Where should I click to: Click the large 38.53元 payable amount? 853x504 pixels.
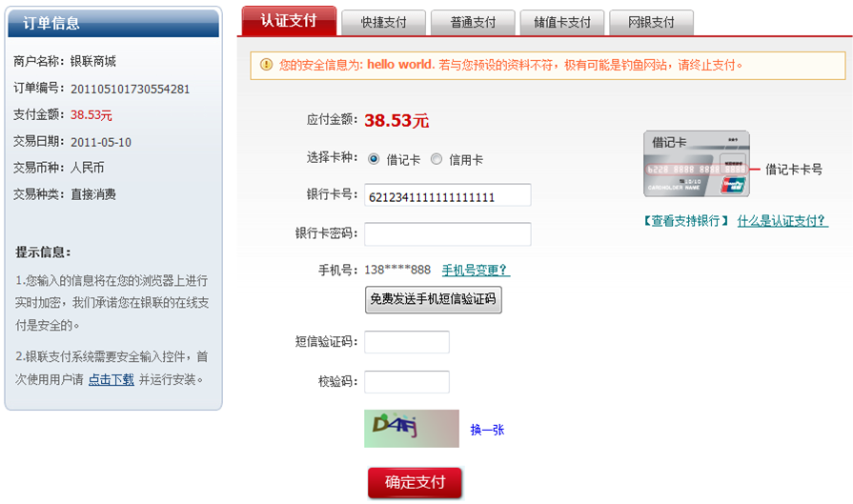(x=396, y=121)
